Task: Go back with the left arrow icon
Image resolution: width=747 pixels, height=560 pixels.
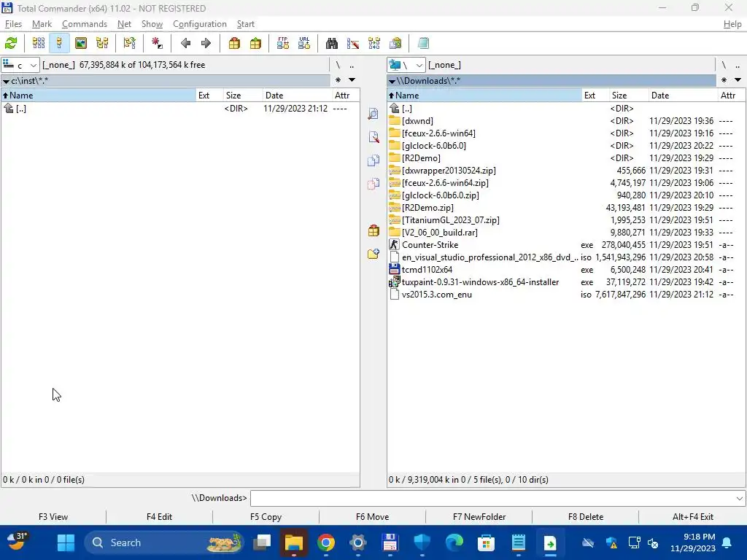Action: point(185,43)
